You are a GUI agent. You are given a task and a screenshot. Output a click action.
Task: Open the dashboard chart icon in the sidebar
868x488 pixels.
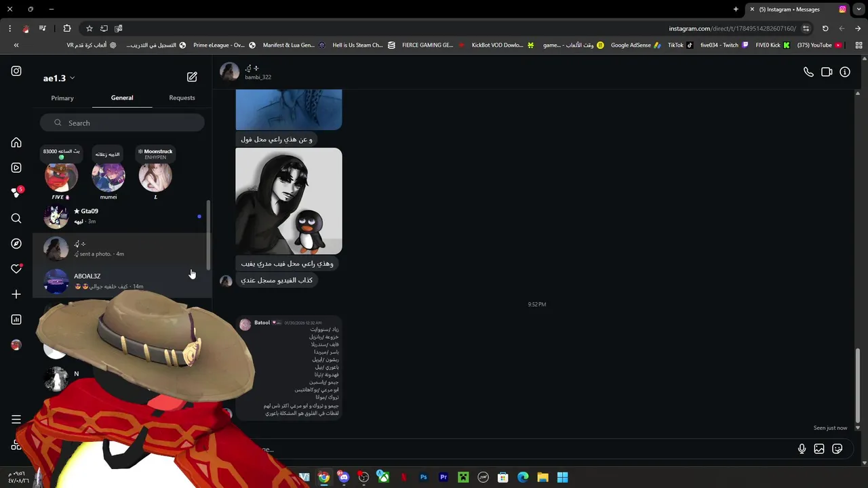pos(16,319)
